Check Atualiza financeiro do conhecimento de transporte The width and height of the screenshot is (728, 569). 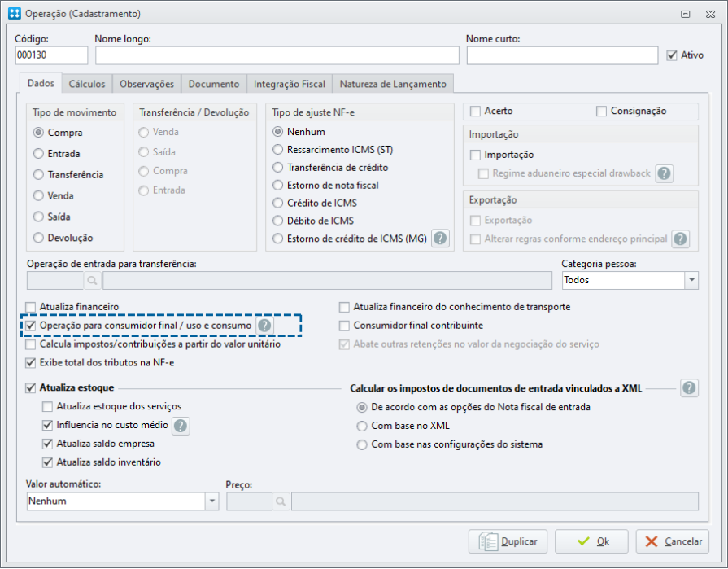[x=344, y=307]
